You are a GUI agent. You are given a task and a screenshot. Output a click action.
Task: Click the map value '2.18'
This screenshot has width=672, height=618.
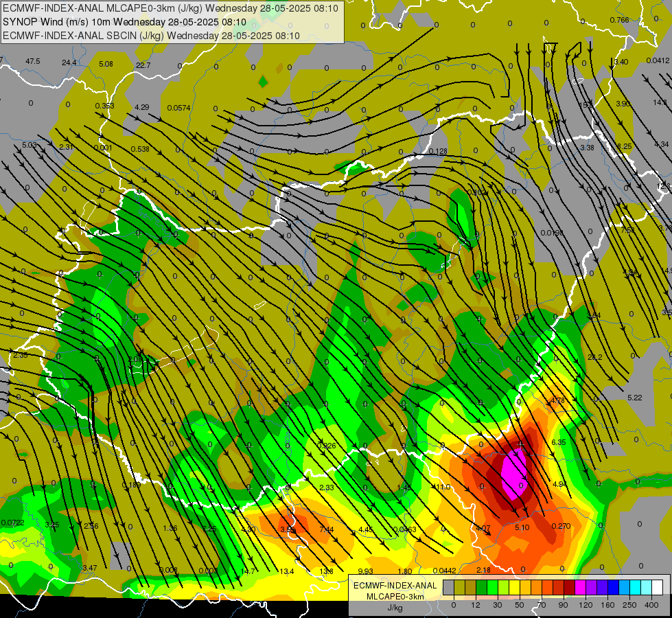point(483,570)
